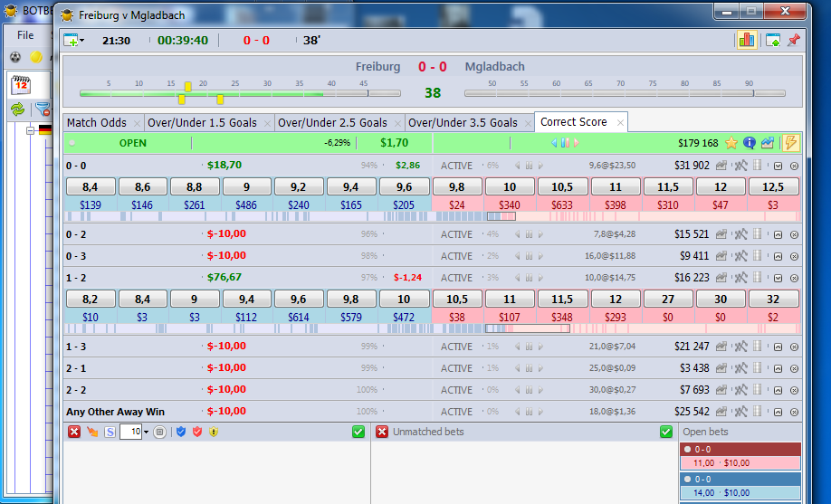Click the calendar icon in BOTBE window
Image resolution: width=831 pixels, height=504 pixels.
coord(21,85)
